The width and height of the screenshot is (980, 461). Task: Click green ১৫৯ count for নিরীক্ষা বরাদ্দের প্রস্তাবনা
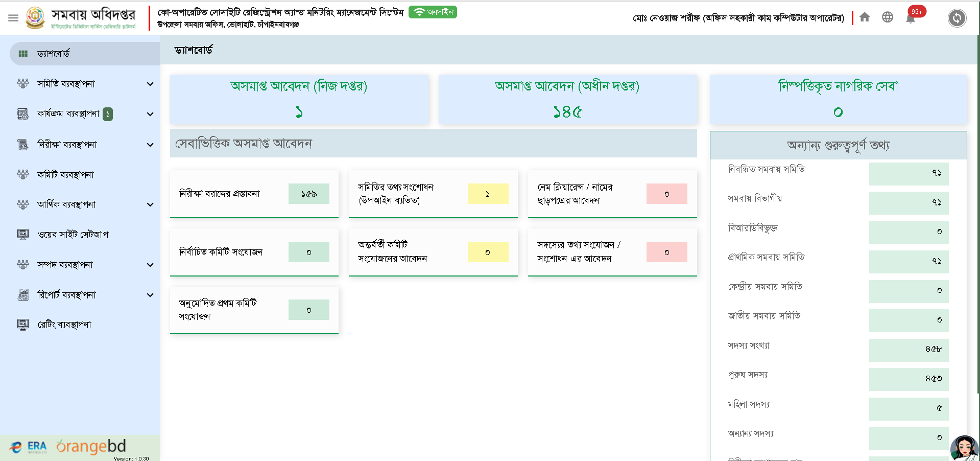pyautogui.click(x=308, y=194)
